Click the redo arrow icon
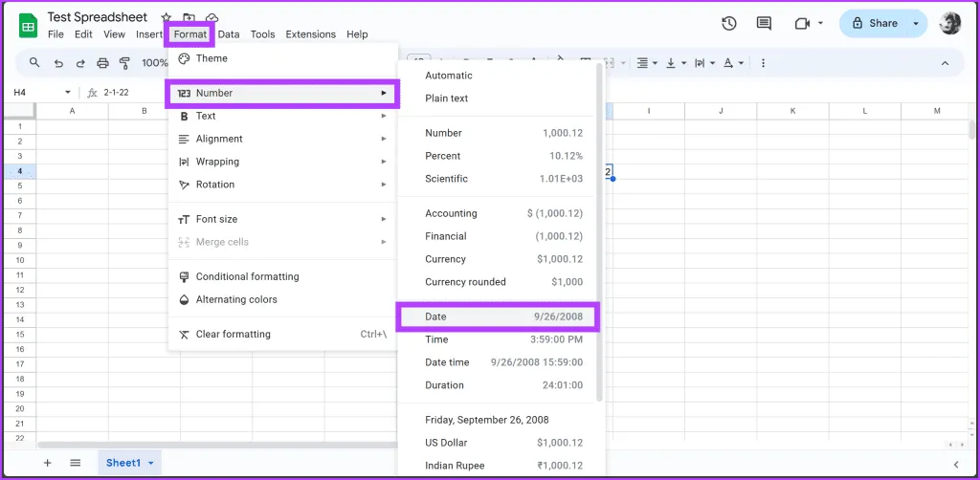Viewport: 980px width, 480px height. (81, 63)
